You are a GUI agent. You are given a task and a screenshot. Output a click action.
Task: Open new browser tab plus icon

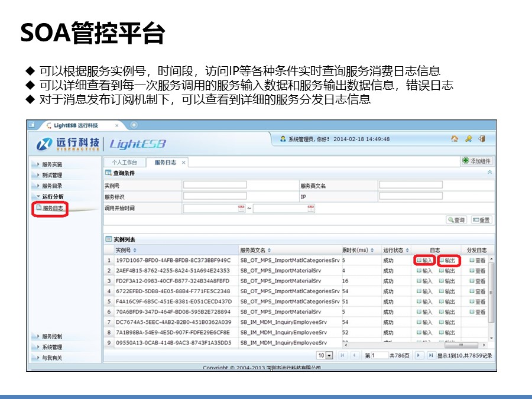[134, 125]
